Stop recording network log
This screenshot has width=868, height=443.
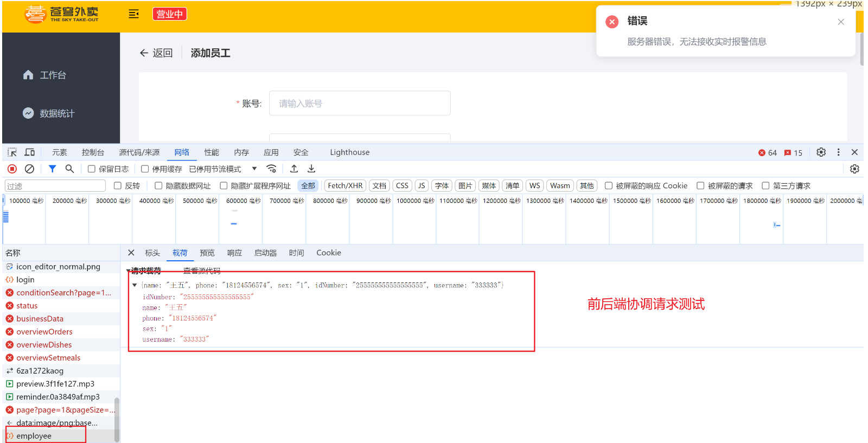click(12, 169)
